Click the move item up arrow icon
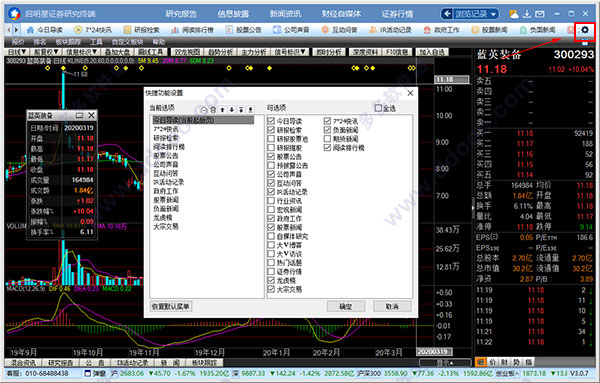The image size is (600, 383). [x=222, y=109]
